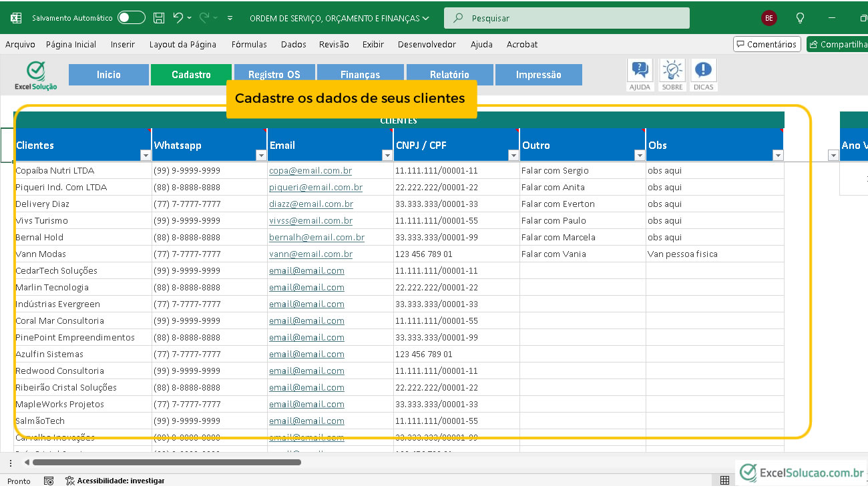
Task: Click the DICAS tips icon
Action: (x=704, y=74)
